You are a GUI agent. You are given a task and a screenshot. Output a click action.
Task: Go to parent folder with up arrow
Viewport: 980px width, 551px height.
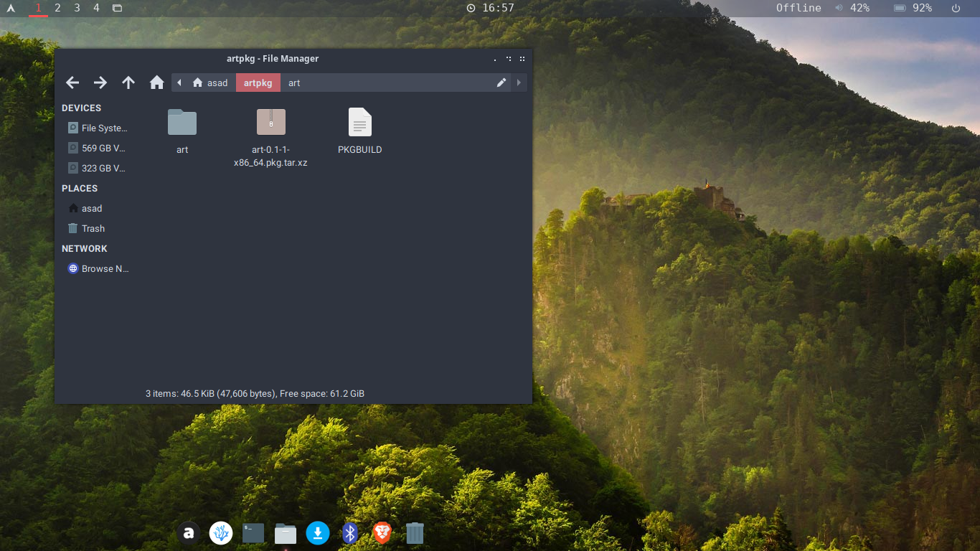click(128, 83)
